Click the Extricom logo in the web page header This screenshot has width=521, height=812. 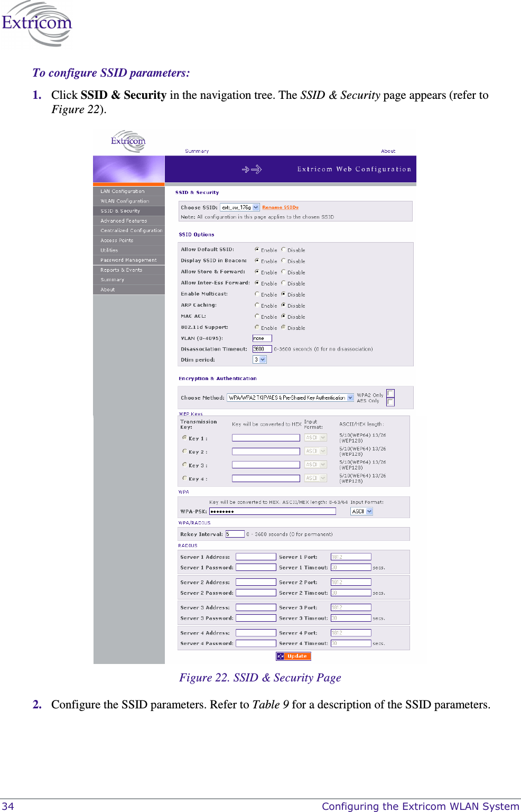pos(128,141)
